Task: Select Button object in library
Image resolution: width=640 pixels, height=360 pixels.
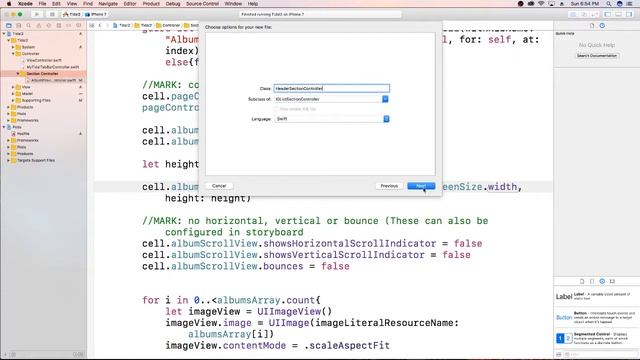Action: pyautogui.click(x=597, y=317)
